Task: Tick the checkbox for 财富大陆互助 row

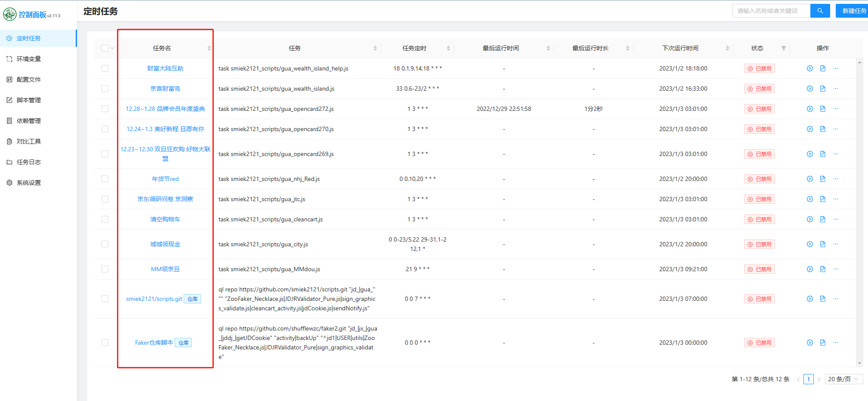Action: (x=105, y=68)
